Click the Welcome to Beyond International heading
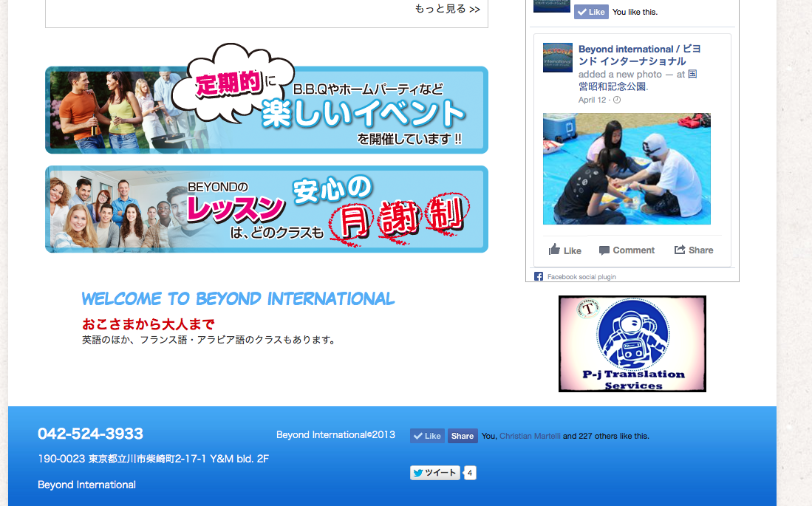This screenshot has height=506, width=812. tap(238, 299)
